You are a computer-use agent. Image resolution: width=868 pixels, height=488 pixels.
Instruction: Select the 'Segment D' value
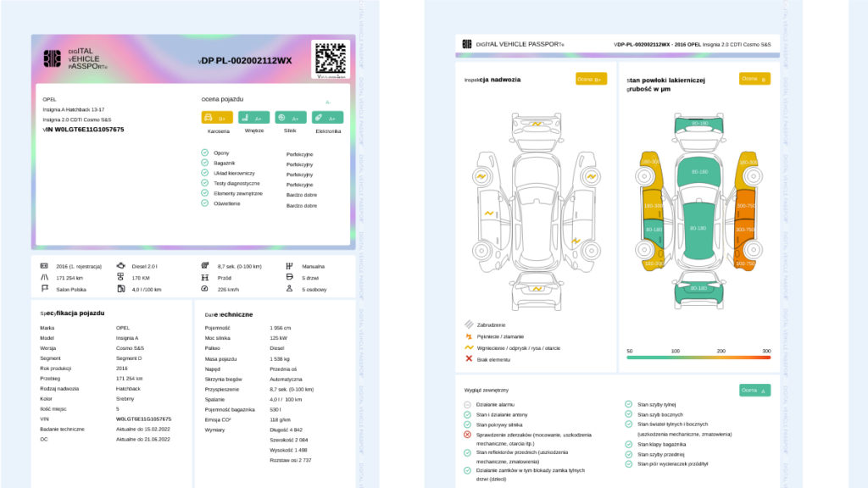tap(129, 358)
